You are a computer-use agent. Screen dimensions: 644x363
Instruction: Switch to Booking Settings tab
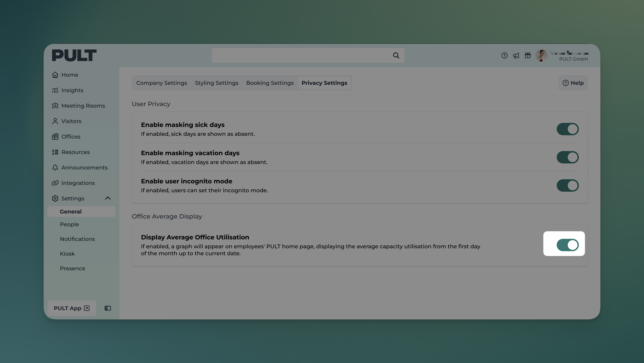tap(270, 83)
